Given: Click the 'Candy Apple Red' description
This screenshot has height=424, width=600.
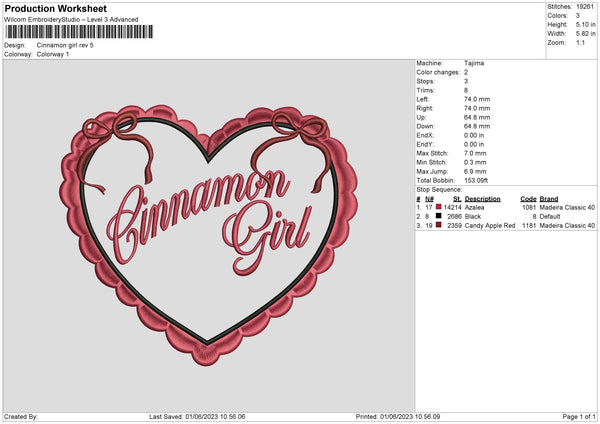Looking at the screenshot, I should pyautogui.click(x=490, y=226).
